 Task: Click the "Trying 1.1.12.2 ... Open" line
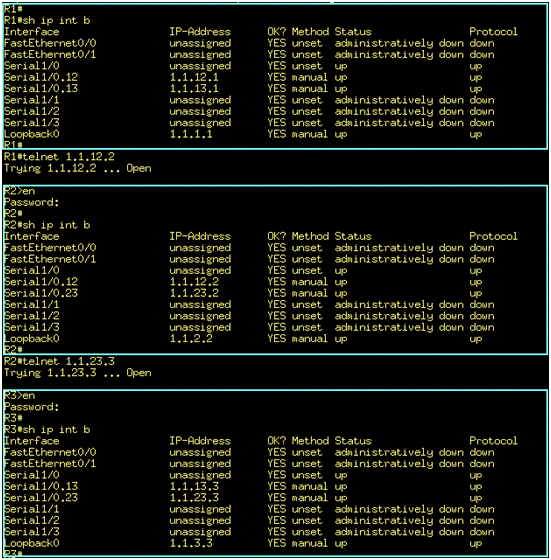tap(77, 168)
